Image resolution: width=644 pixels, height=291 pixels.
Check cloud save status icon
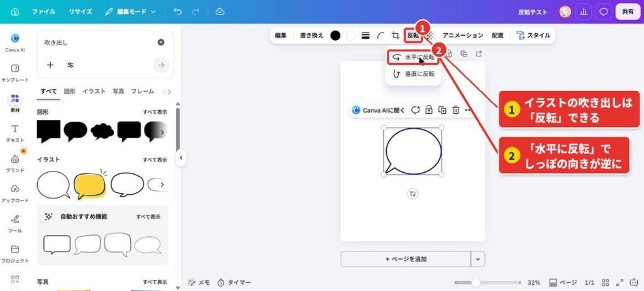219,12
